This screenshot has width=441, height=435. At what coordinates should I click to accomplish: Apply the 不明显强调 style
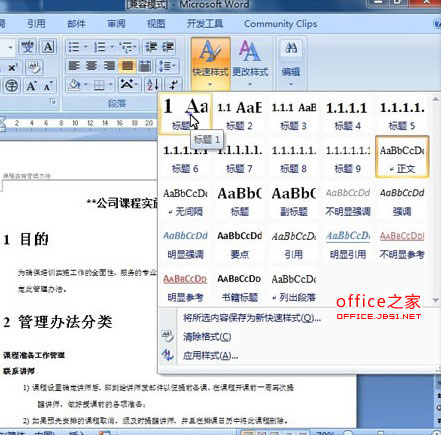point(347,201)
